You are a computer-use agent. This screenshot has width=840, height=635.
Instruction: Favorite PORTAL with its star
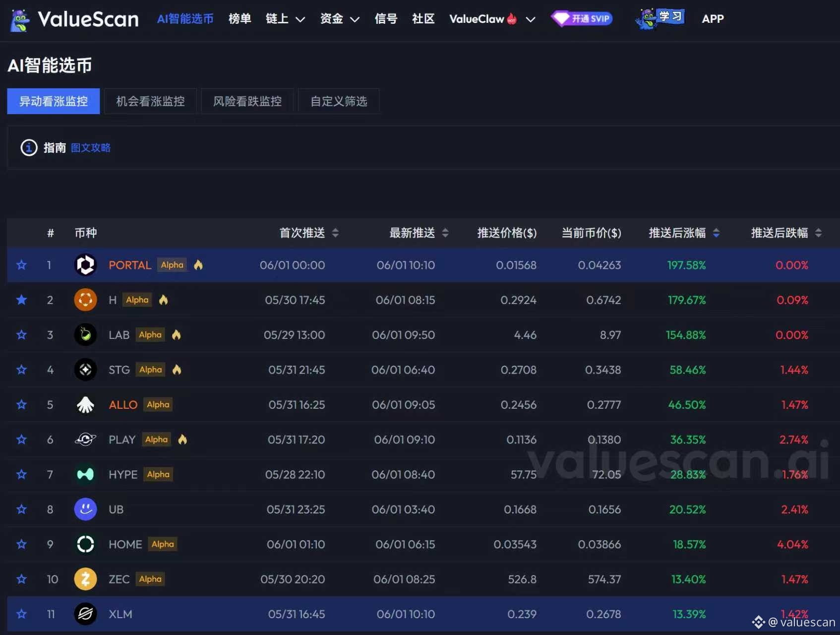pyautogui.click(x=21, y=265)
